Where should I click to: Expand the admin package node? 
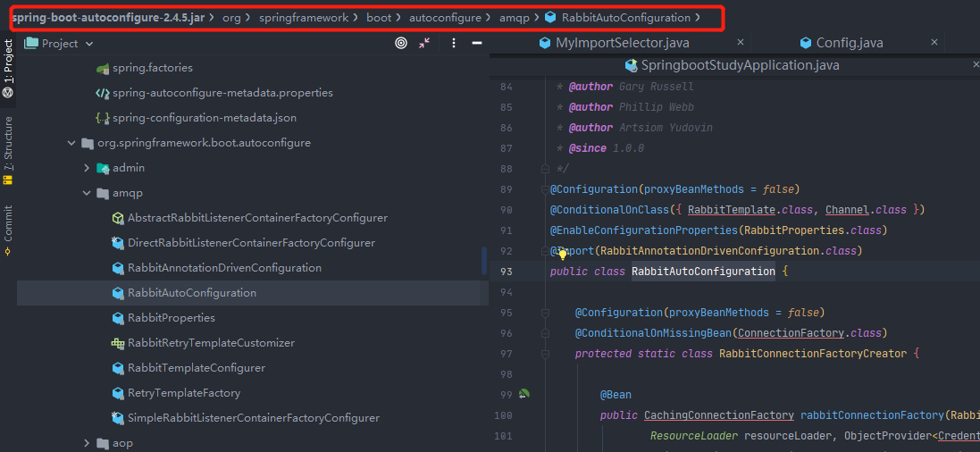click(87, 168)
